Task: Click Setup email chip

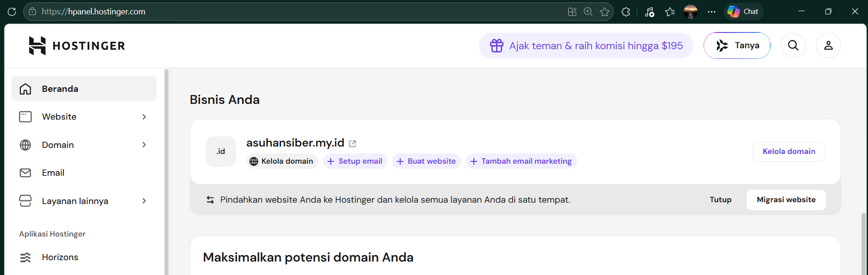Action: [355, 161]
